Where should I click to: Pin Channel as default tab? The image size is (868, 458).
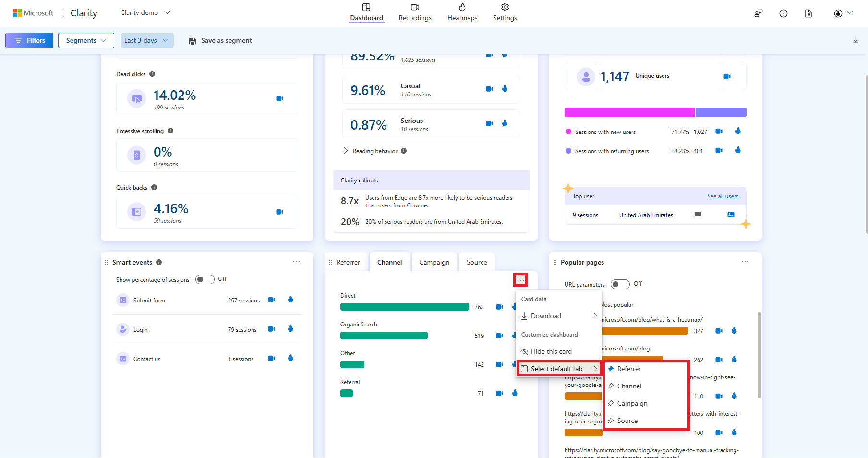click(x=646, y=386)
